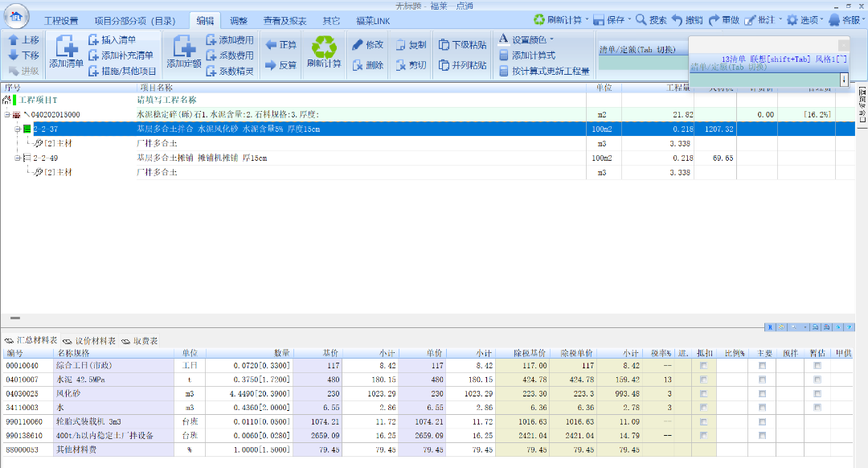This screenshot has width=868, height=468.
Task: Open the 选项 dropdown arrow
Action: pyautogui.click(x=822, y=20)
